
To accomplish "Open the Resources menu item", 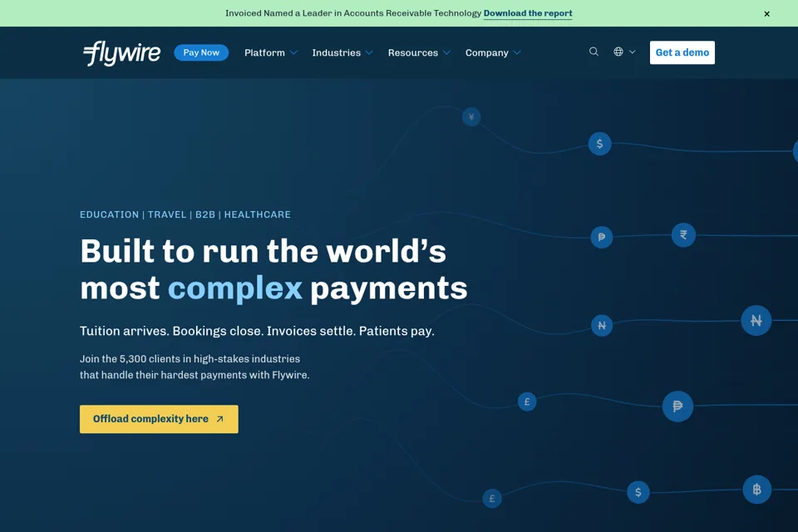I will (413, 52).
